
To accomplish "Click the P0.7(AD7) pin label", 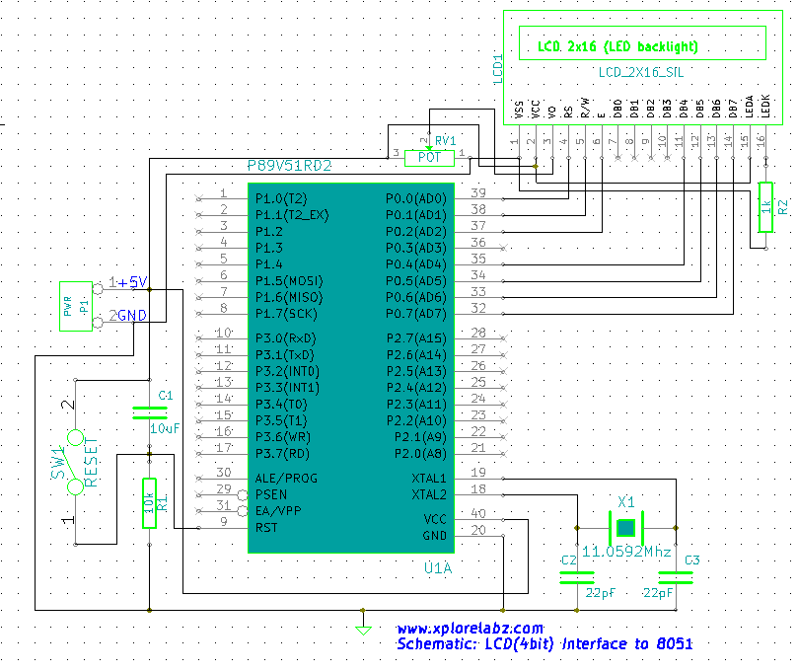I will 416,314.
